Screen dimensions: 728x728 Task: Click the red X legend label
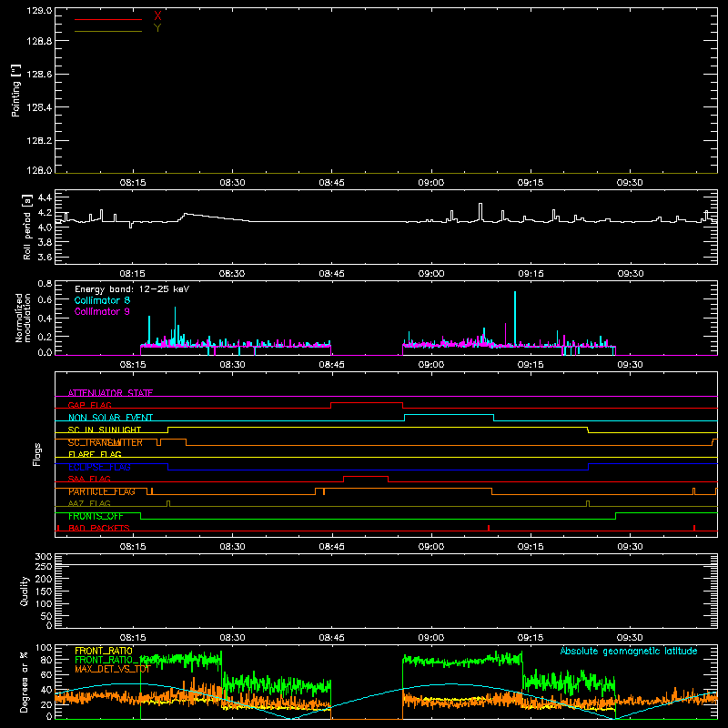(157, 15)
